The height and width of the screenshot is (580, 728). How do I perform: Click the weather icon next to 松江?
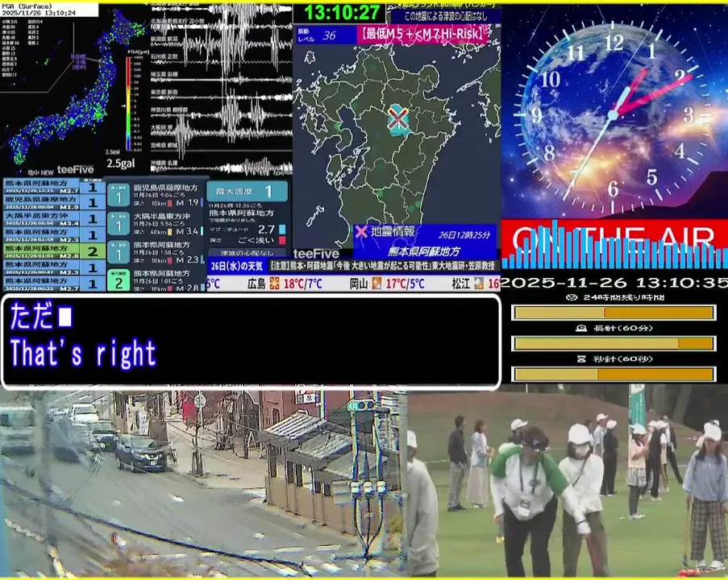click(x=479, y=283)
